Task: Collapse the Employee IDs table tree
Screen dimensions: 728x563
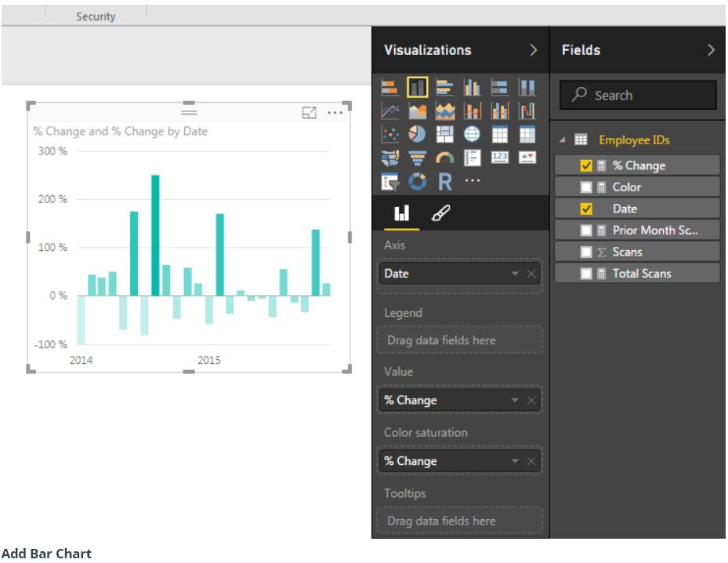Action: click(x=562, y=140)
